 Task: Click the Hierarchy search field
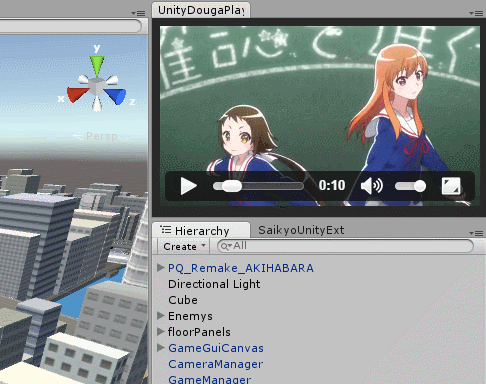point(345,246)
